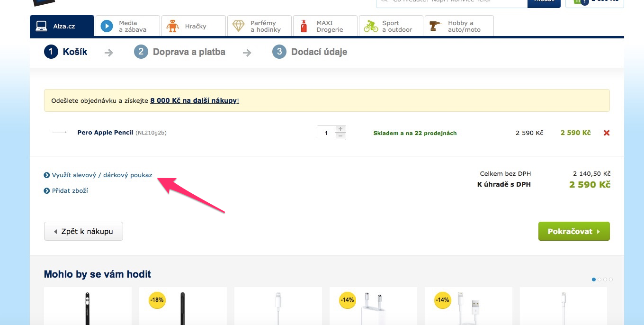Open the Pero Apple Pencil product link
644x325 pixels.
[x=105, y=133]
